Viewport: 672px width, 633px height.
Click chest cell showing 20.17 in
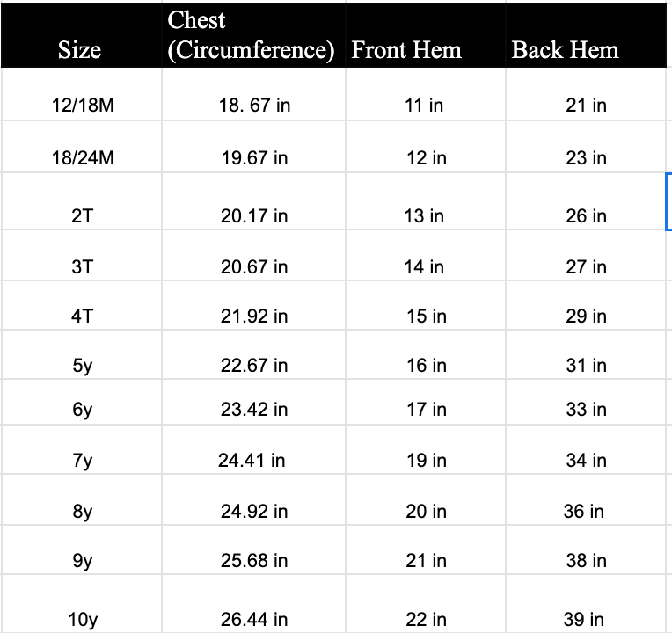coord(254,215)
